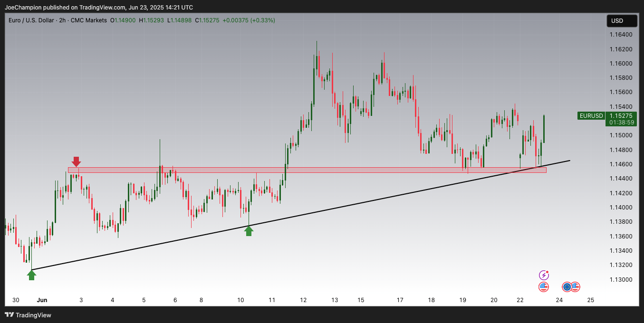The height and width of the screenshot is (323, 644).
Task: Click the date label 24 on the time axis
Action: pos(559,300)
